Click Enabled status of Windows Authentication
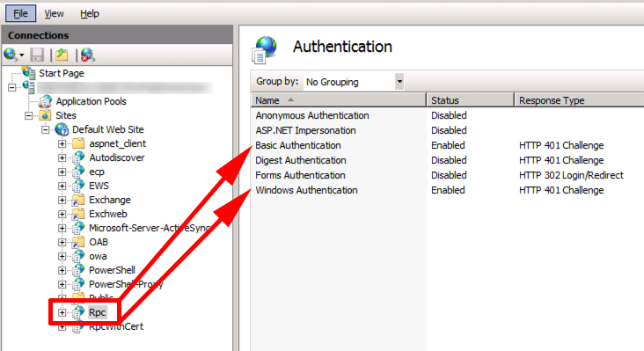 click(448, 191)
